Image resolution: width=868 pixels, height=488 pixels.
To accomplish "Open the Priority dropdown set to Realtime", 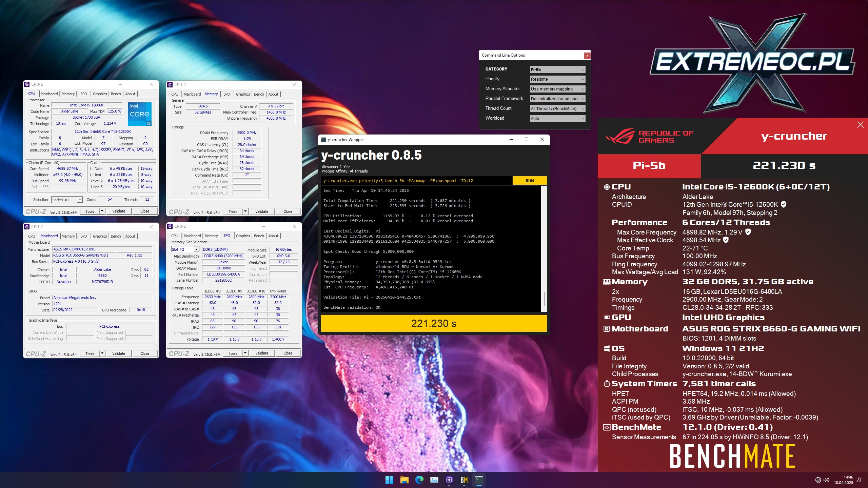I will [x=557, y=79].
